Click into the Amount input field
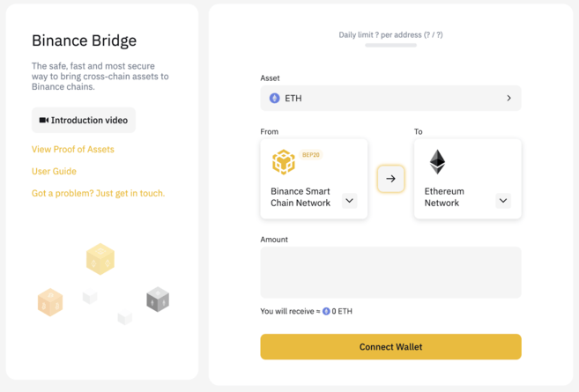This screenshot has width=579, height=392. pos(390,272)
